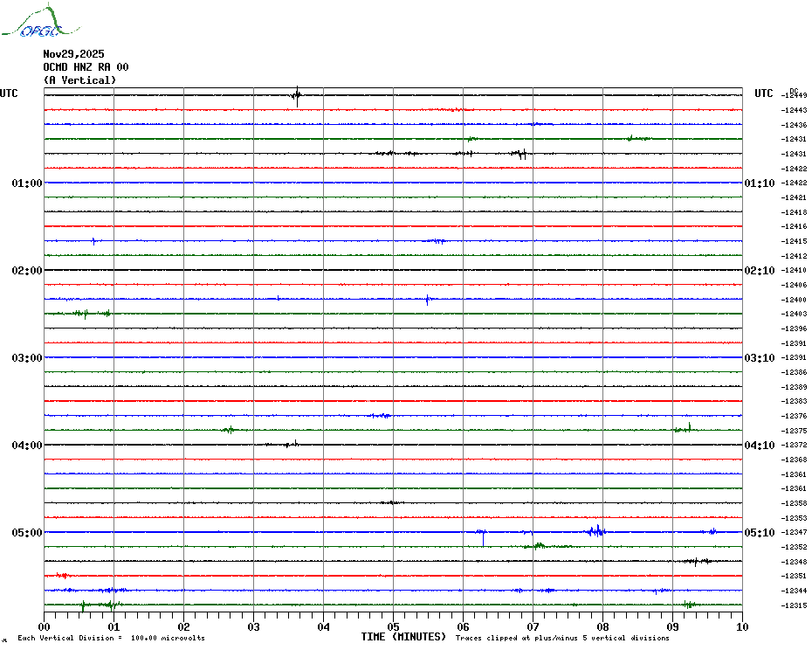Click the 02:10 time label on right axis

[x=759, y=271]
